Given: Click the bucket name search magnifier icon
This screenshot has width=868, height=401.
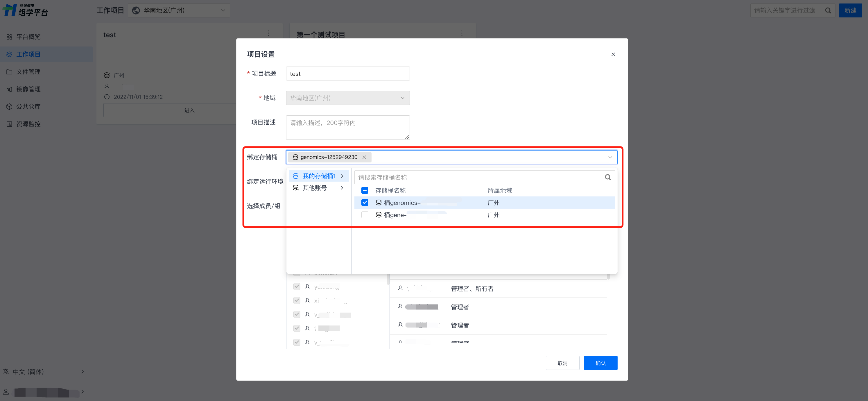Looking at the screenshot, I should pos(607,177).
